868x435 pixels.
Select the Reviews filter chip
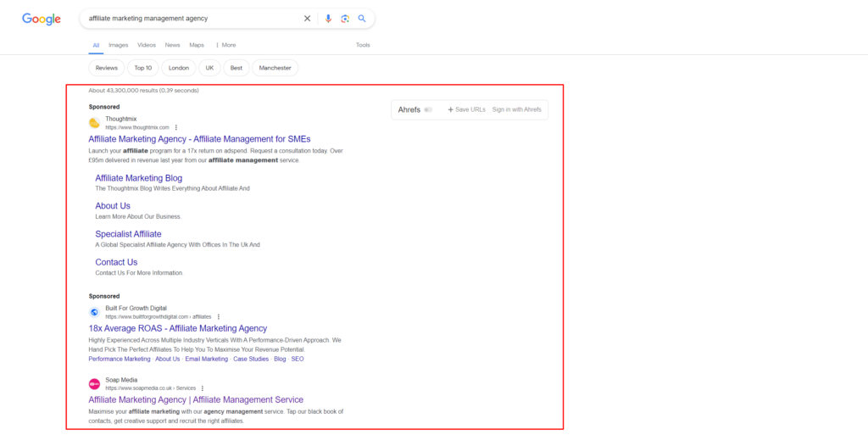click(x=106, y=68)
